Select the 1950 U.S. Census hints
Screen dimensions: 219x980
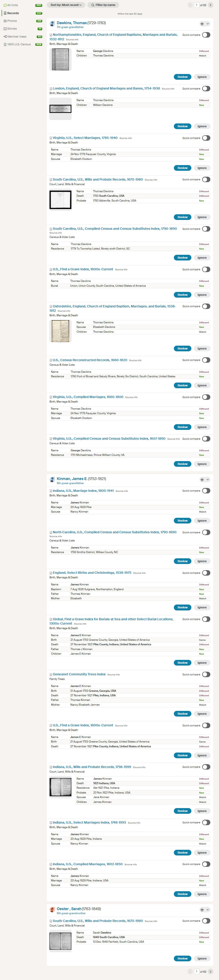pos(19,44)
